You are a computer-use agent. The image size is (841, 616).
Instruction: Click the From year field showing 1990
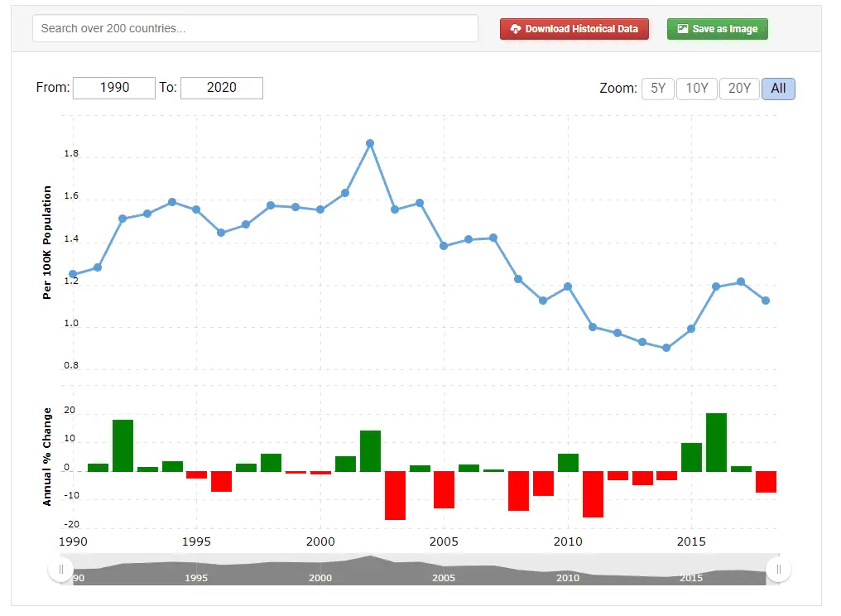pos(114,88)
